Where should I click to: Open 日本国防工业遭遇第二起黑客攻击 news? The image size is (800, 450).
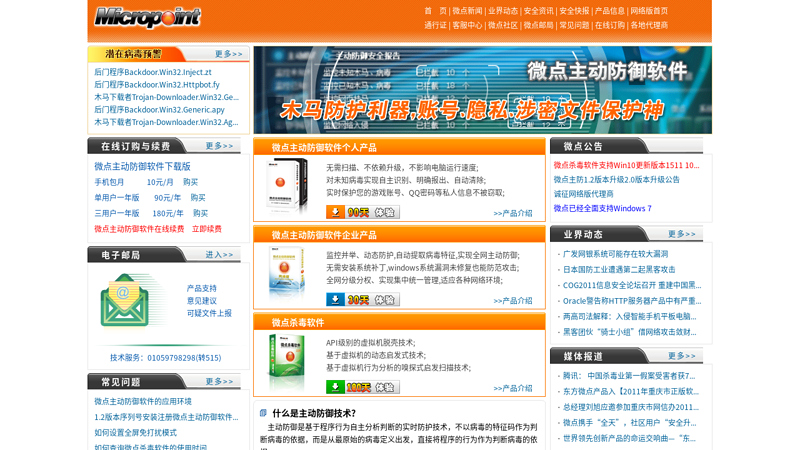click(x=619, y=269)
